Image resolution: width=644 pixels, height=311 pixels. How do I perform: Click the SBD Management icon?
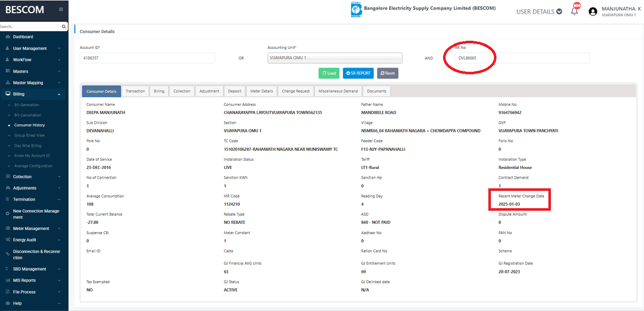(x=8, y=269)
